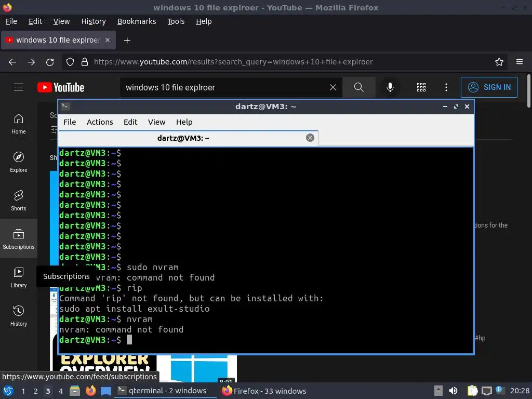Click the Firefox forward arrow
Screen dimensions: 532x399
coord(31,62)
